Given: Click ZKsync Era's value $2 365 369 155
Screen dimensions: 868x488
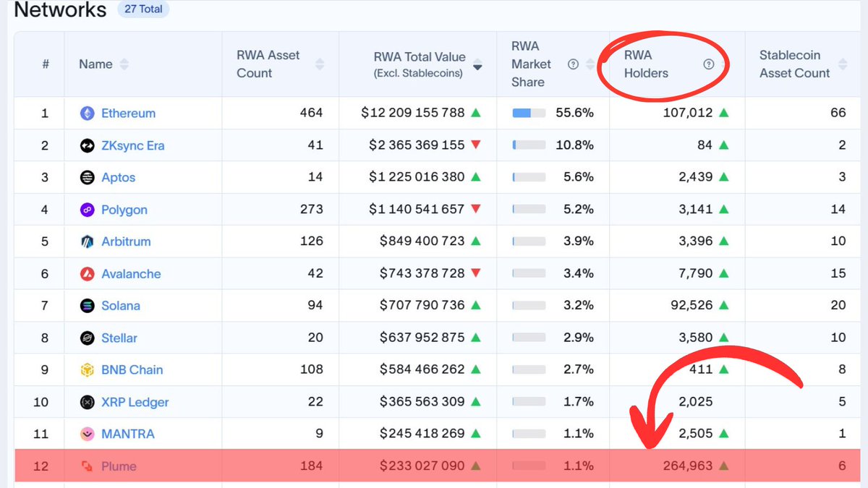Looking at the screenshot, I should [417, 145].
